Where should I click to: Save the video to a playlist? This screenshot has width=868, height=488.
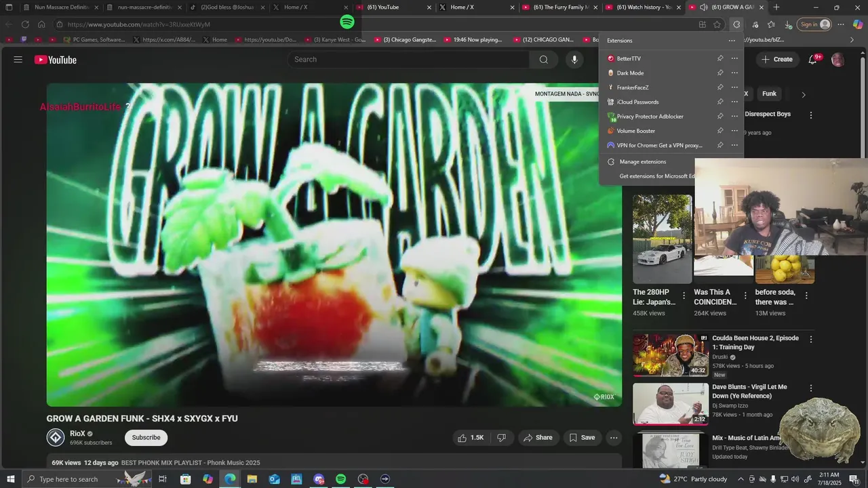pos(582,438)
